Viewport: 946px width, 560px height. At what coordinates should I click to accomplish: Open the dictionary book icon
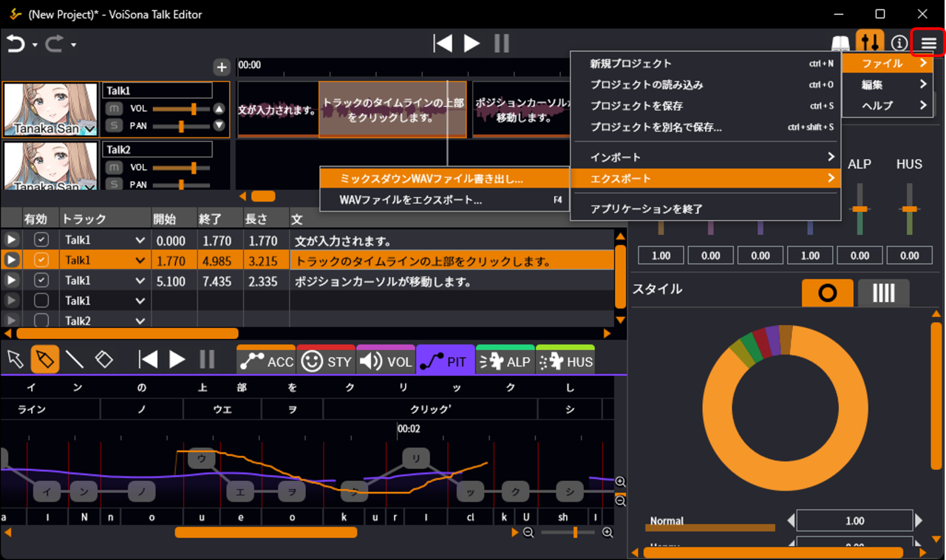(x=840, y=44)
